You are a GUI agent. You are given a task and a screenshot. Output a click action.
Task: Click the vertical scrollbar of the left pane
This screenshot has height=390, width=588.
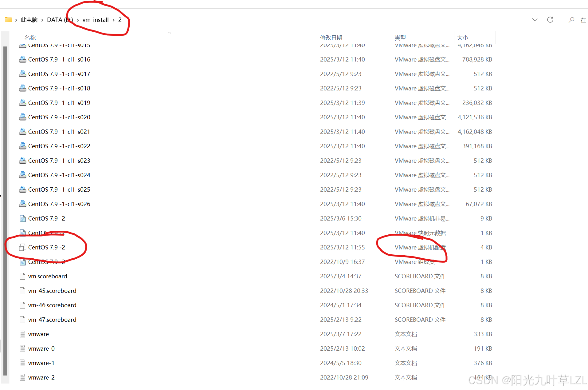5,211
